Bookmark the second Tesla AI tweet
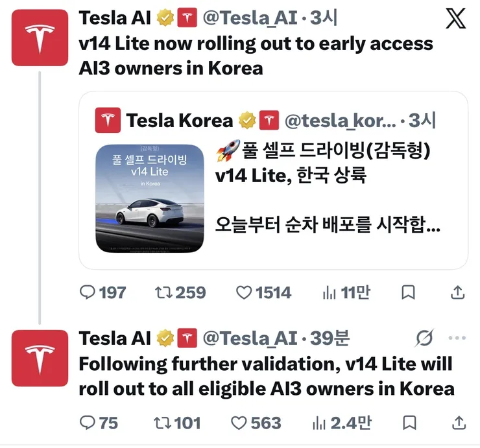Viewport: 480px width, 448px height. point(409,423)
